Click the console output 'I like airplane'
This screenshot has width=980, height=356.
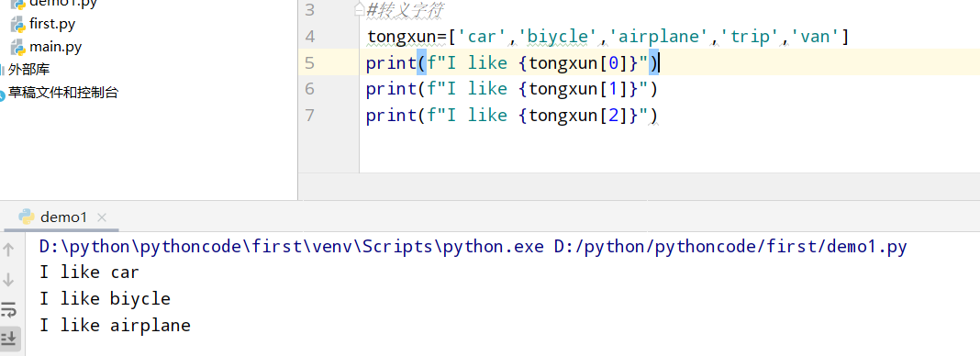coord(115,326)
